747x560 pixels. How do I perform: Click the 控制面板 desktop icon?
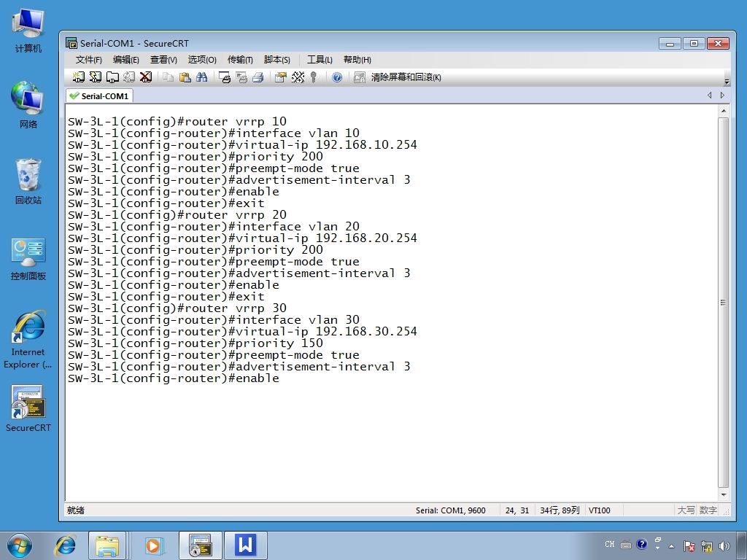[x=28, y=259]
